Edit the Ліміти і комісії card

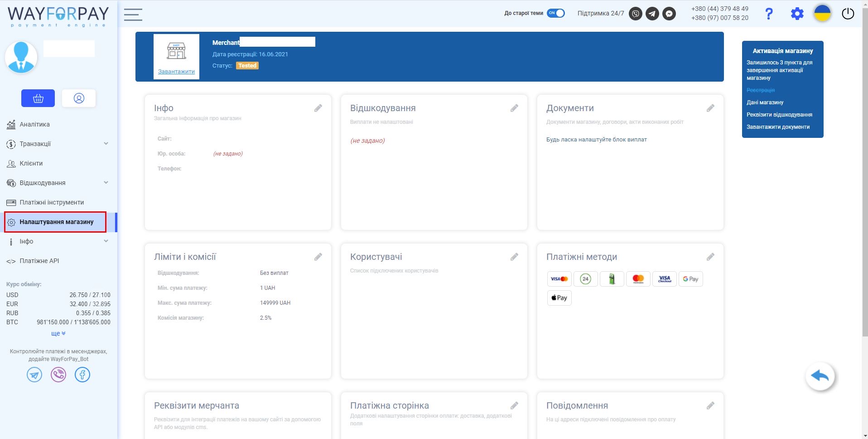[318, 257]
